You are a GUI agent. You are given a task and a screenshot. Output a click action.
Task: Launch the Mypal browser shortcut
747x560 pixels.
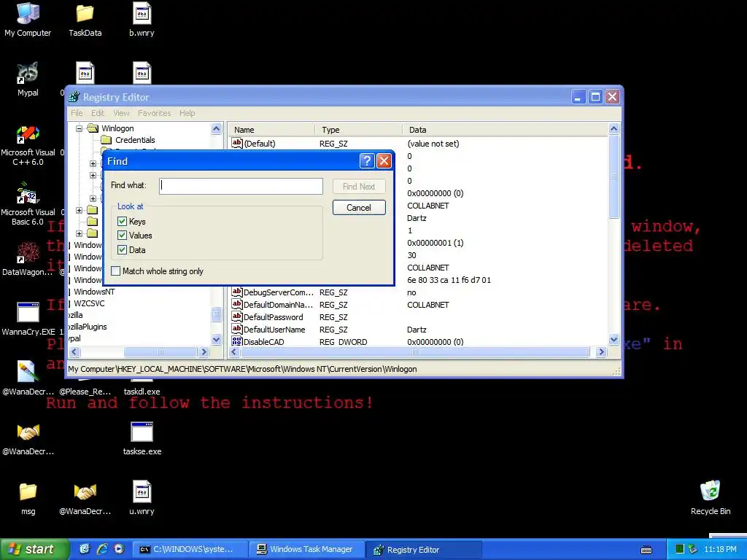28,79
